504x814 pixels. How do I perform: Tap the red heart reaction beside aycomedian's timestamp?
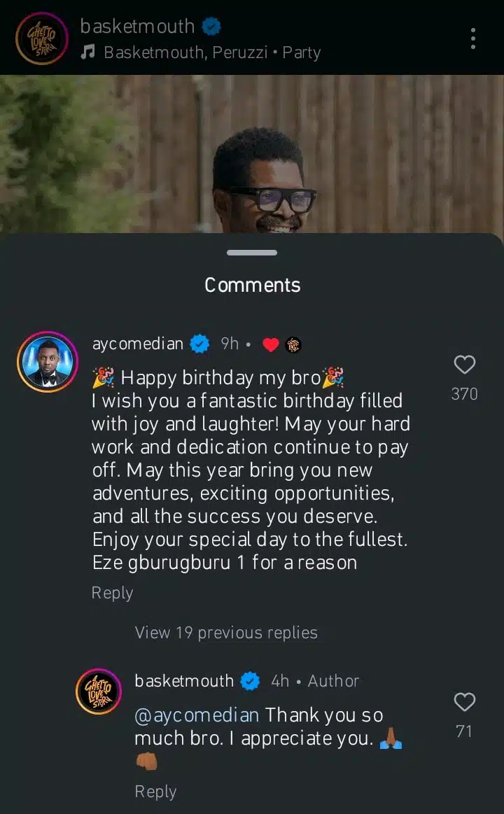point(270,344)
